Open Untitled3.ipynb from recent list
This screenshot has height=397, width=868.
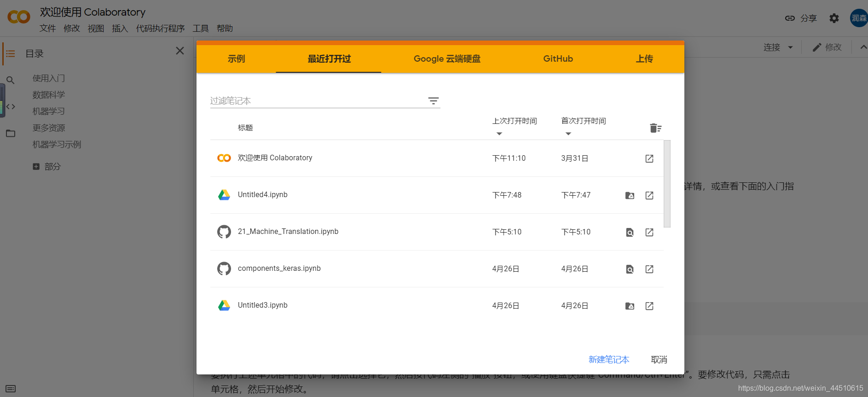pos(262,305)
